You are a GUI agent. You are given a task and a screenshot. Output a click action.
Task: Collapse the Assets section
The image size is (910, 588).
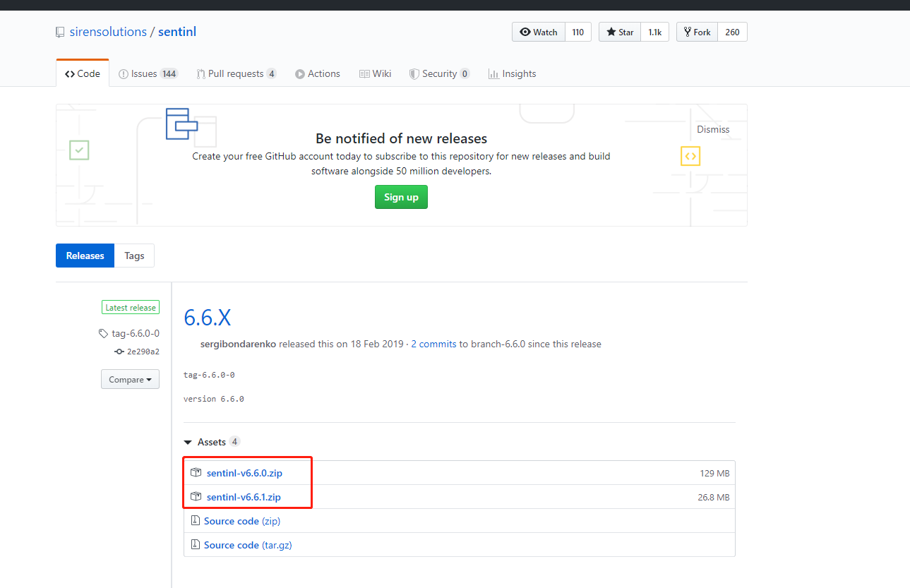click(211, 442)
